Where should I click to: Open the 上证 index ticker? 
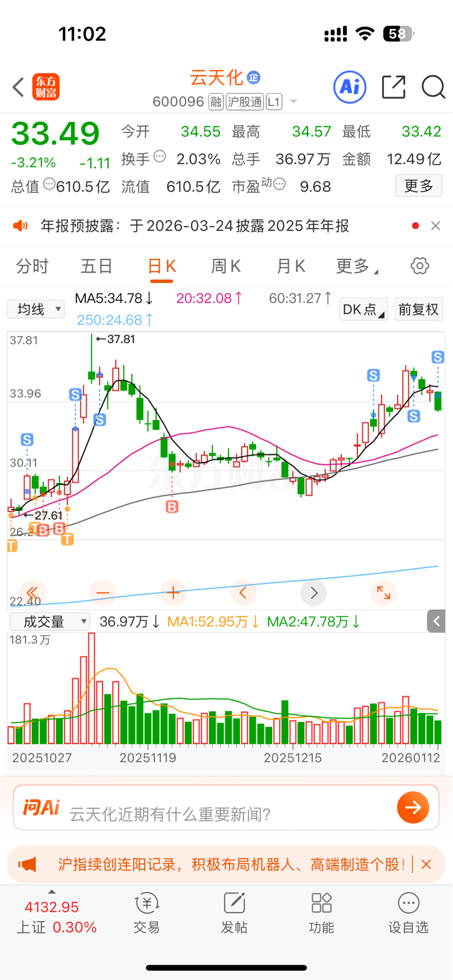56,917
